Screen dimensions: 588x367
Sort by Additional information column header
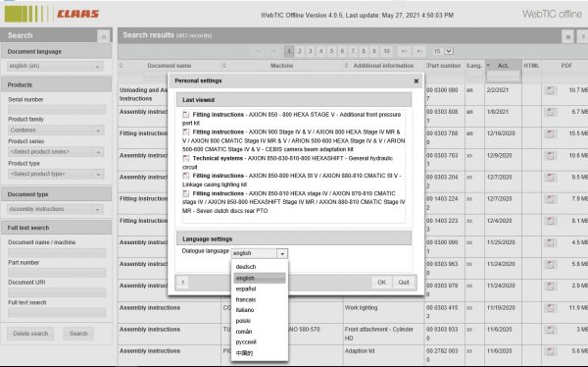coord(383,66)
